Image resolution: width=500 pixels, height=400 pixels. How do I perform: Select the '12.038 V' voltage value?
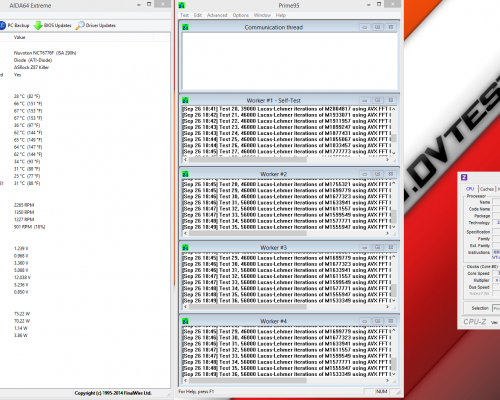[x=22, y=277]
